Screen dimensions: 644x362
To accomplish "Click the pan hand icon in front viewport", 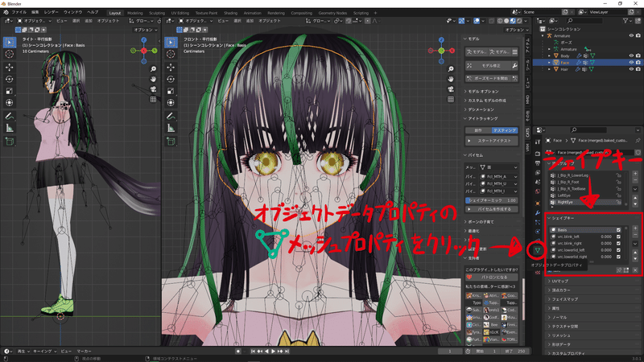I will pyautogui.click(x=451, y=79).
